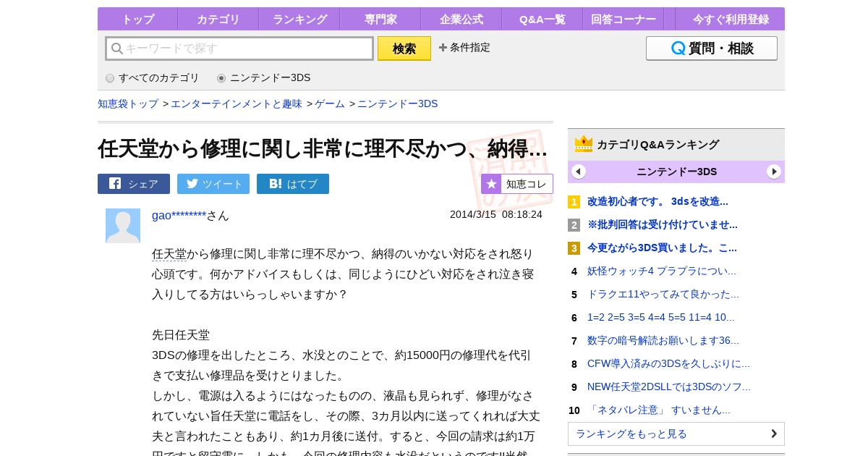Click the star icon on 知恵コレ
This screenshot has height=456, width=868.
click(491, 184)
